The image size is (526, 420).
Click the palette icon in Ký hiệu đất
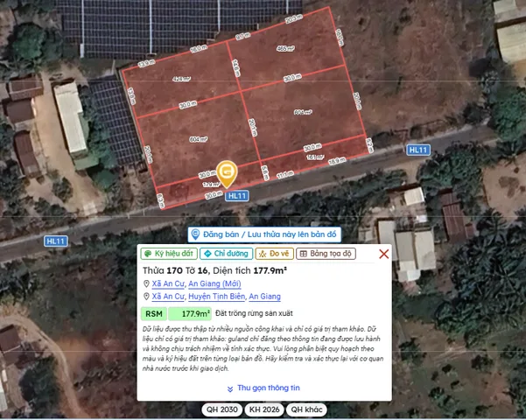pos(148,254)
